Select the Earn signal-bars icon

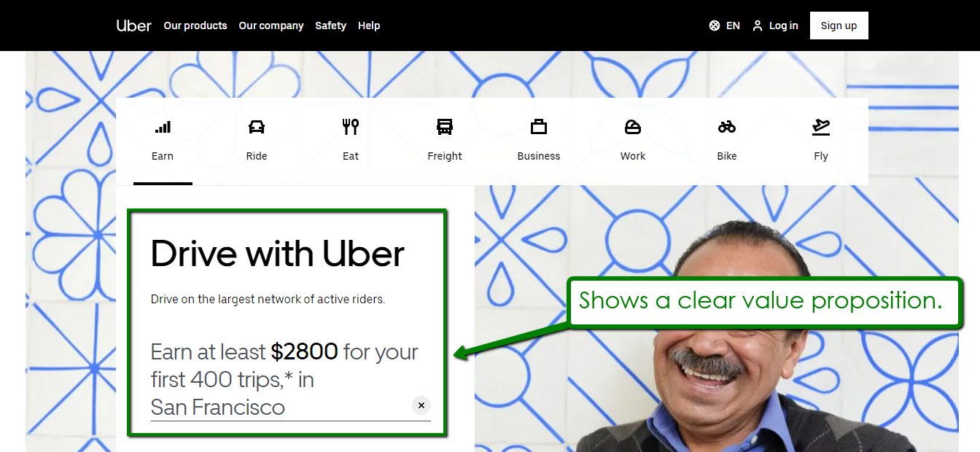163,127
